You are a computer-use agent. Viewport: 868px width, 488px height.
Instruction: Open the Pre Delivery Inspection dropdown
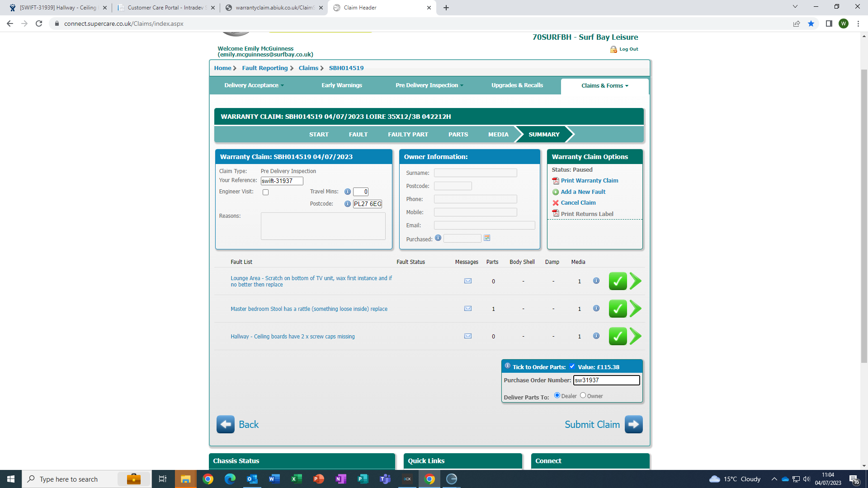pyautogui.click(x=429, y=85)
